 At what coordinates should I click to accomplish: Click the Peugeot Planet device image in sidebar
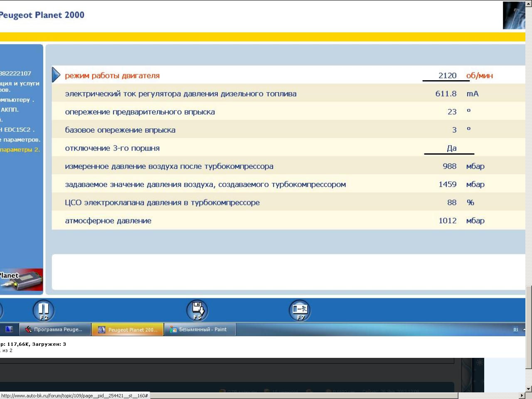click(21, 279)
